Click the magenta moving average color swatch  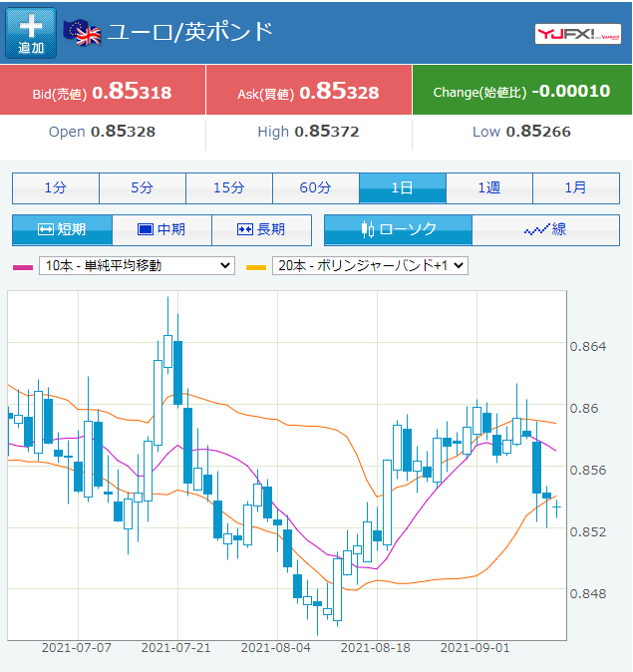coord(23,267)
